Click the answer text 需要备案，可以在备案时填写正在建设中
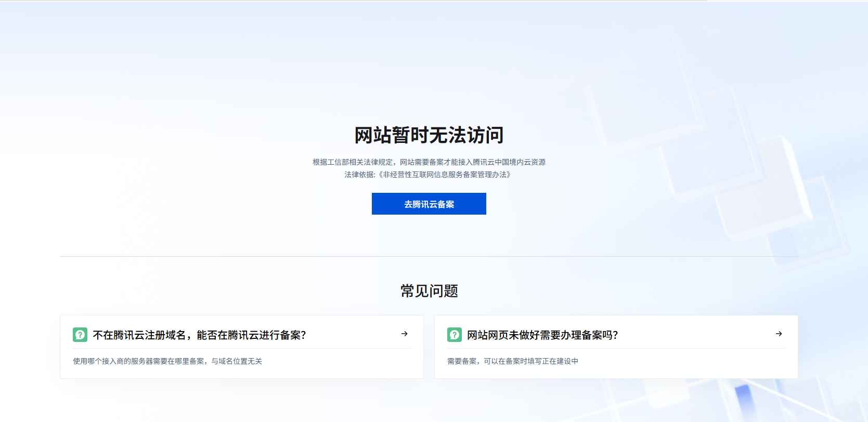868x422 pixels. (x=512, y=361)
